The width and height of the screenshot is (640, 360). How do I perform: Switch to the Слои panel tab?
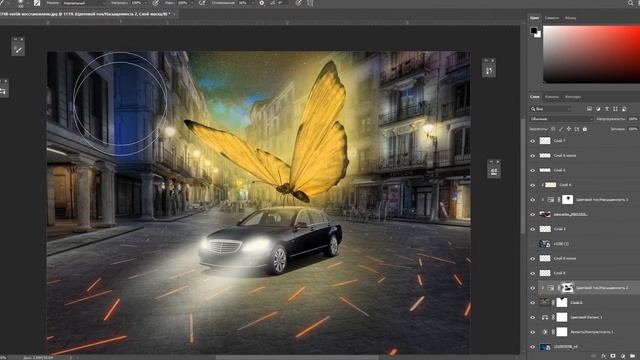point(535,97)
